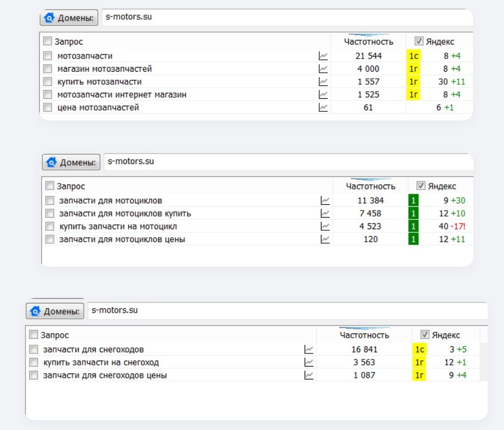Open trend chart for мотозапчасти query
Viewport: 504px width, 430px height.
(x=323, y=56)
